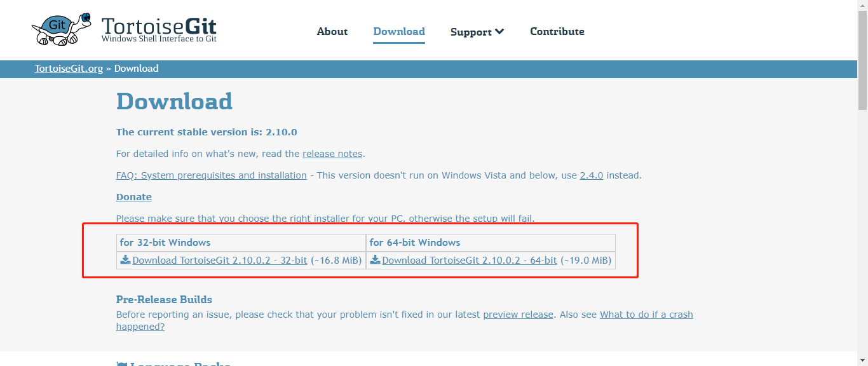Viewport: 868px width, 366px height.
Task: Click the 64-bit download arrow icon
Action: (376, 259)
